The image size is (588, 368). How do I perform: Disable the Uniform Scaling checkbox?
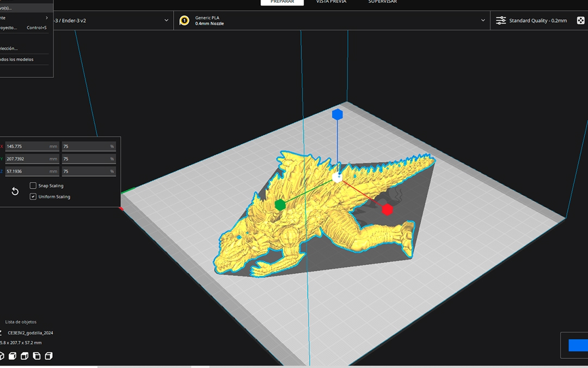pyautogui.click(x=33, y=197)
